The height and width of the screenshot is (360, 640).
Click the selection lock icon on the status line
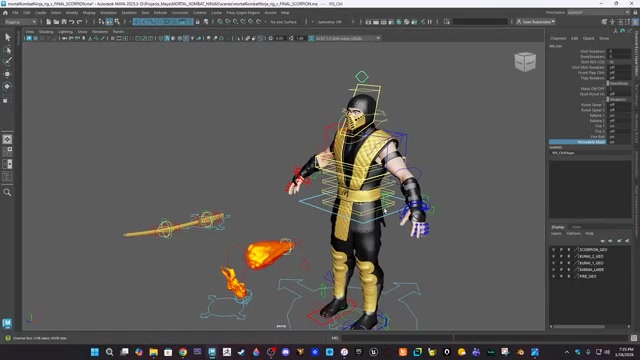(198, 22)
